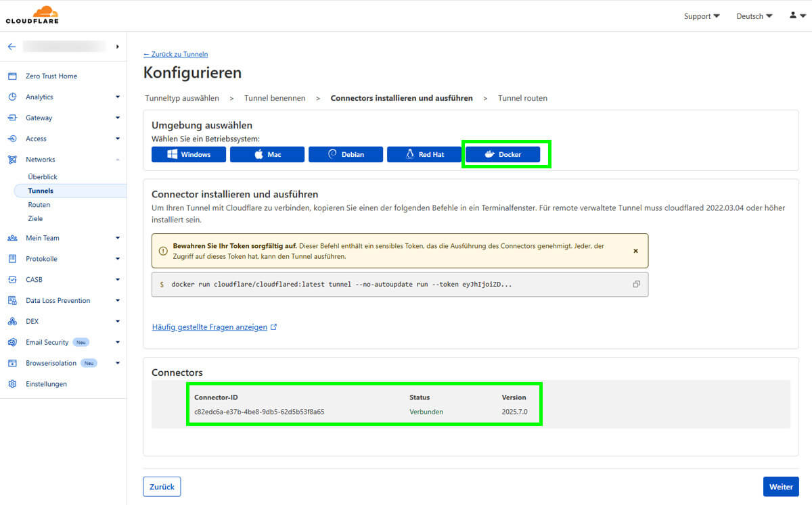Dismiss the token warning with X
812x505 pixels.
(635, 251)
